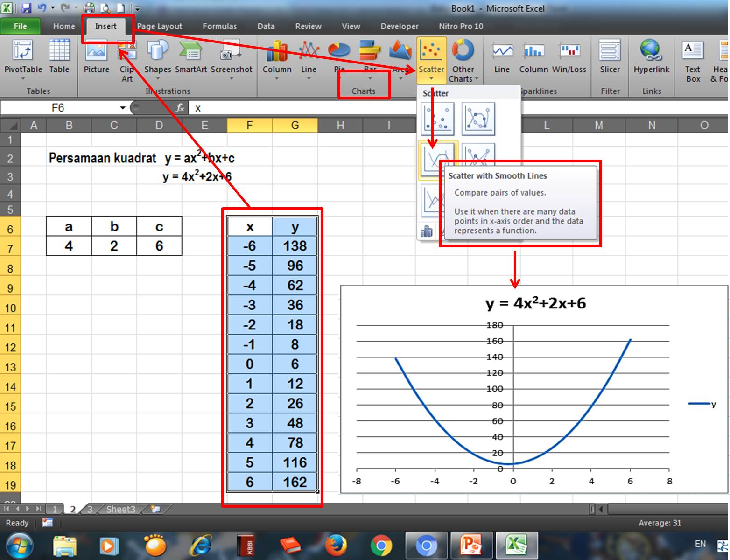Image resolution: width=730 pixels, height=560 pixels.
Task: Insert a SmartArt graphic
Action: click(x=191, y=56)
